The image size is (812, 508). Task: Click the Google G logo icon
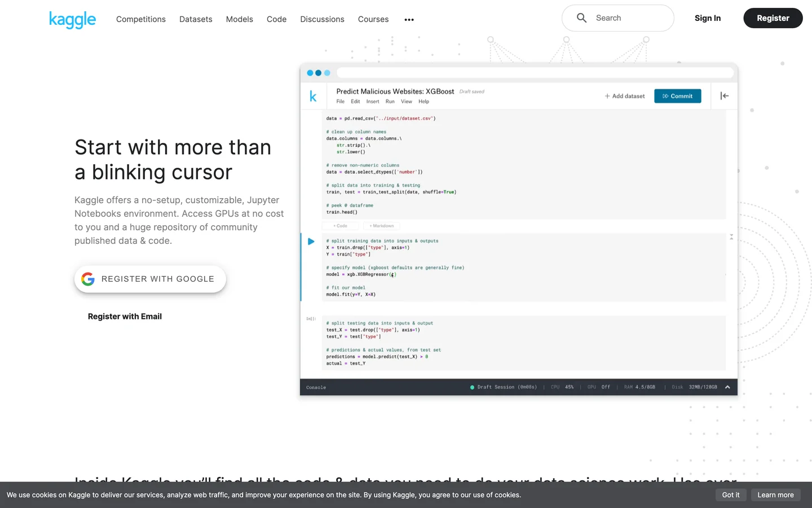pyautogui.click(x=88, y=279)
